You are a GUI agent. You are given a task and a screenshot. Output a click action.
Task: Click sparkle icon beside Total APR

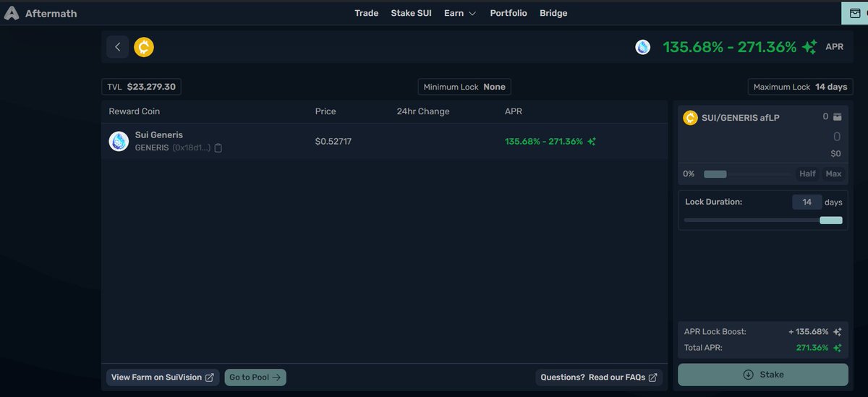coord(837,348)
